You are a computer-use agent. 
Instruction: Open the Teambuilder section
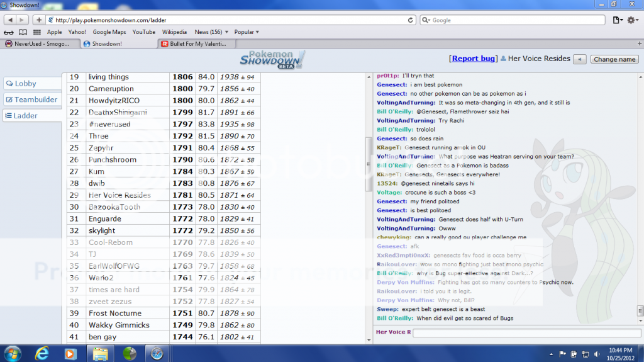click(31, 99)
